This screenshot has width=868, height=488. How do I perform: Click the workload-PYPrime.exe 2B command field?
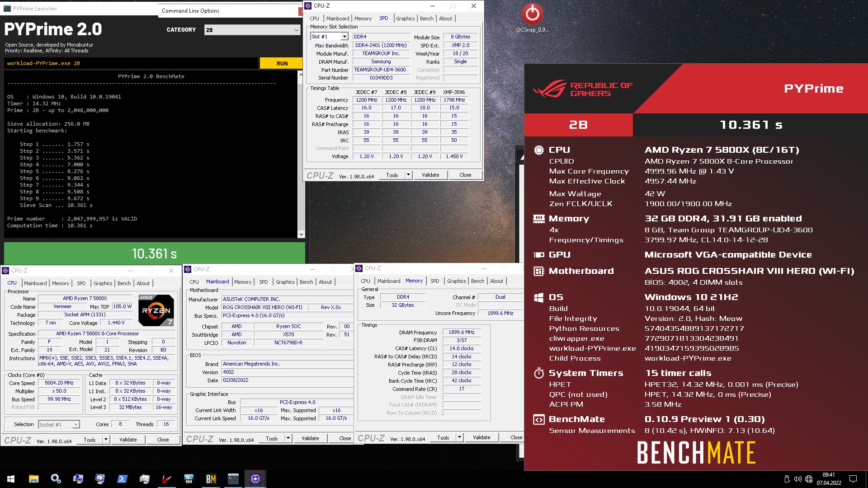click(x=131, y=63)
